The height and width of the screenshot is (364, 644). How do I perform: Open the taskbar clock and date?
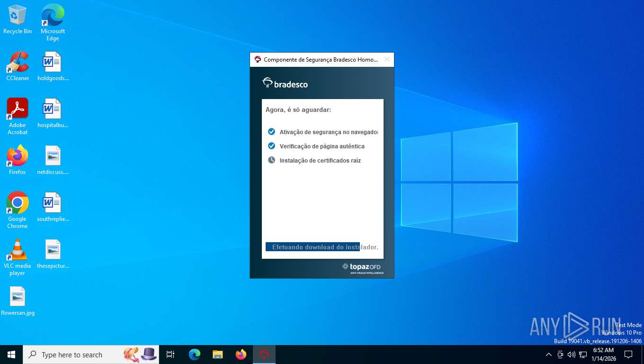coord(603,355)
